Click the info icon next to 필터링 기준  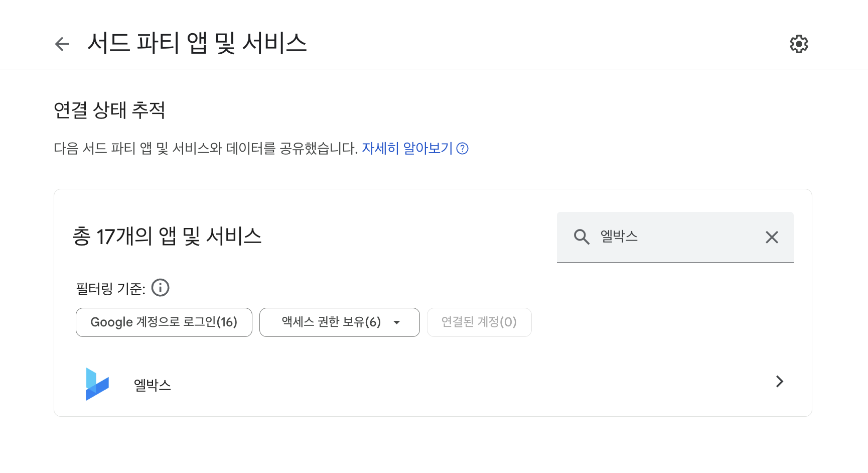(161, 287)
